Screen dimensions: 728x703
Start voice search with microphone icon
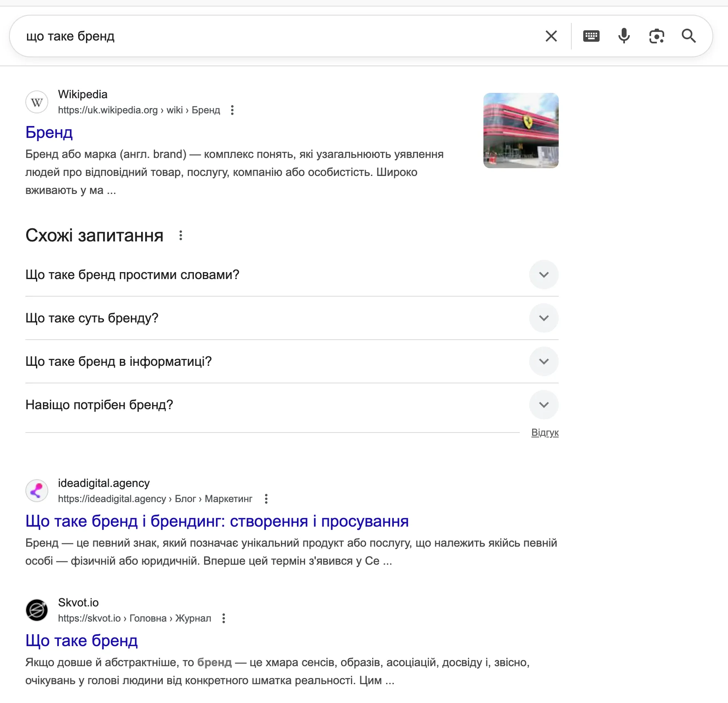pos(624,36)
